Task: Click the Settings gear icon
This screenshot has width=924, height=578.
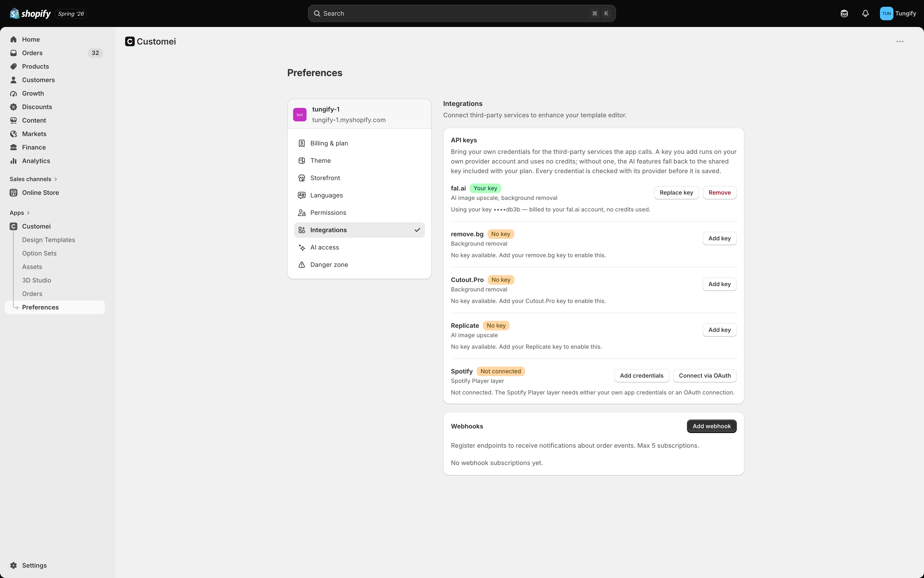Action: click(x=13, y=565)
